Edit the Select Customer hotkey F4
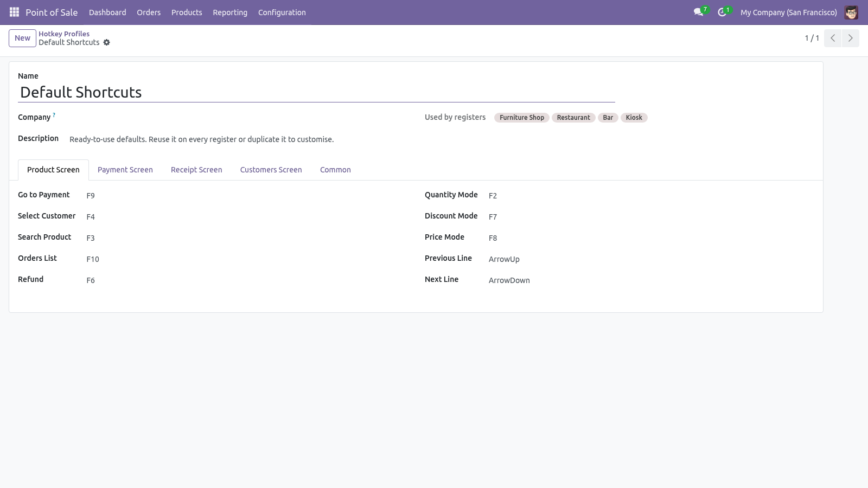Image resolution: width=868 pixels, height=488 pixels. pos(247,216)
